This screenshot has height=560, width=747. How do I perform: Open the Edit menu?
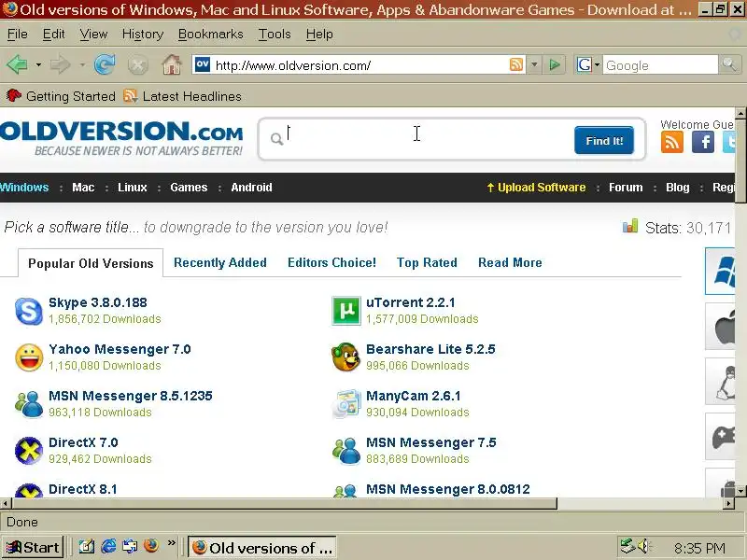pos(53,35)
